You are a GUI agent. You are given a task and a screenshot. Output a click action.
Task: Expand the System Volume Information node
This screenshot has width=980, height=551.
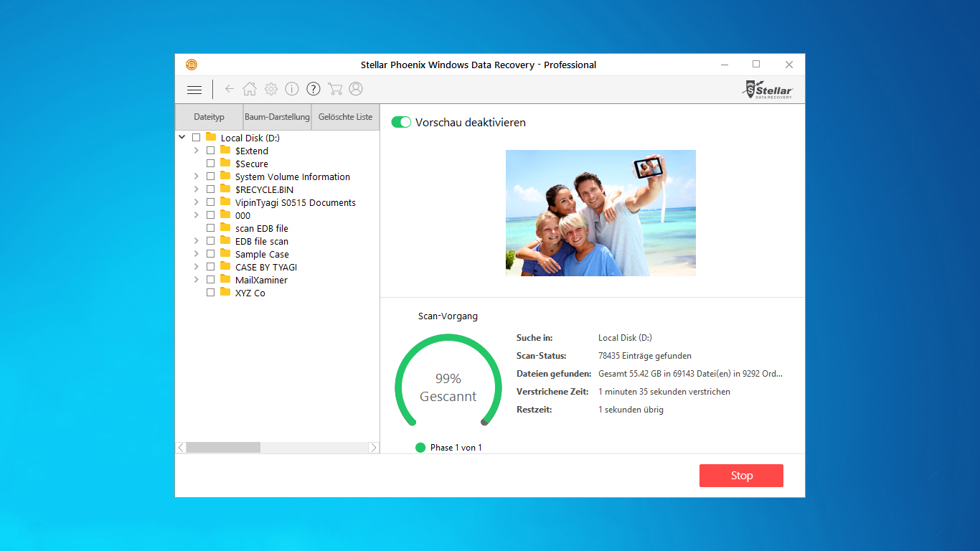point(197,176)
